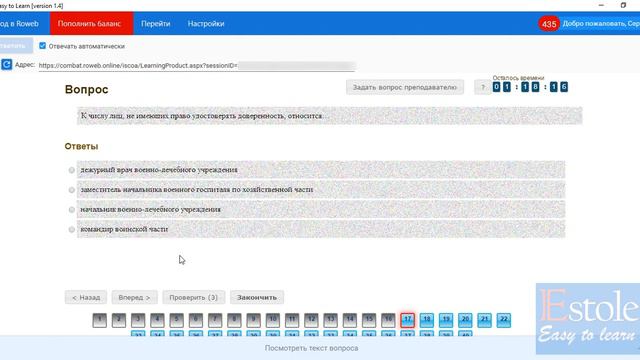Jump to question 10

coord(273,320)
